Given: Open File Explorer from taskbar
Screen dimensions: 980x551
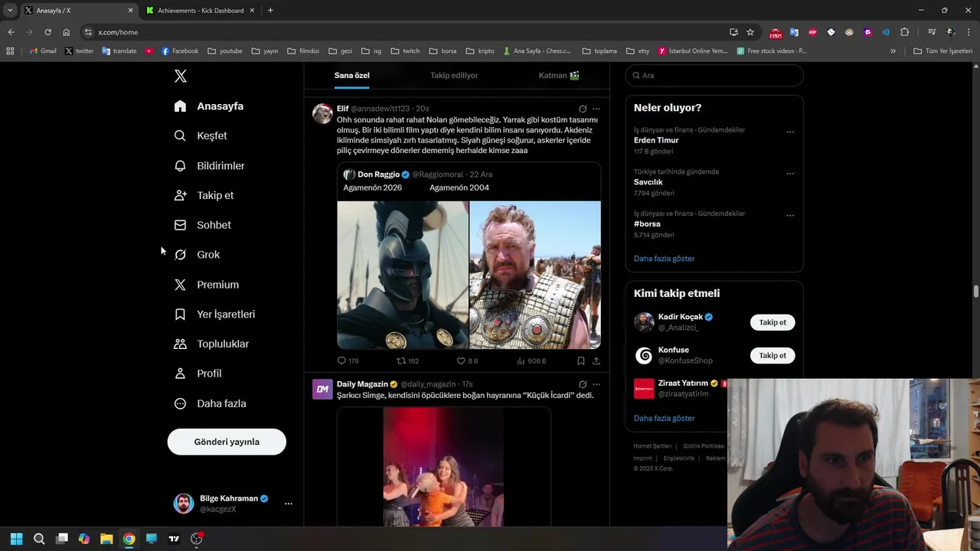Looking at the screenshot, I should click(x=106, y=539).
